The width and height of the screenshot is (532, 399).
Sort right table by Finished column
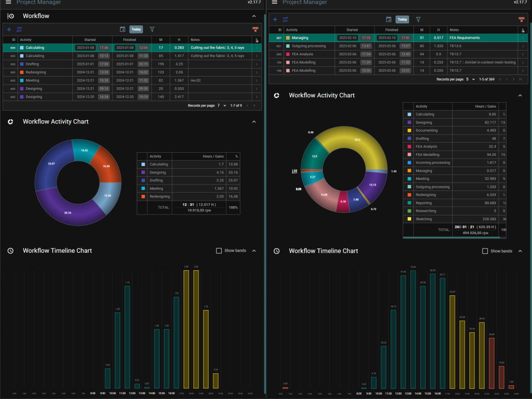pos(392,30)
